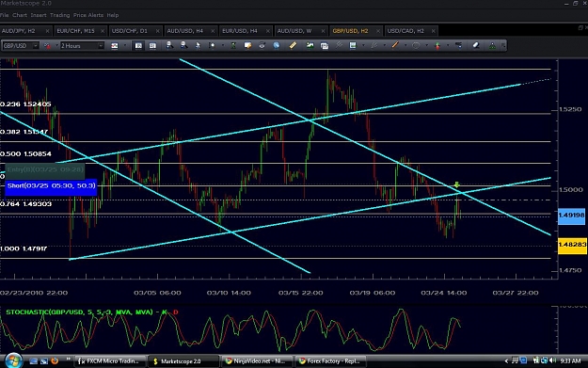Open the File menu

(4, 15)
